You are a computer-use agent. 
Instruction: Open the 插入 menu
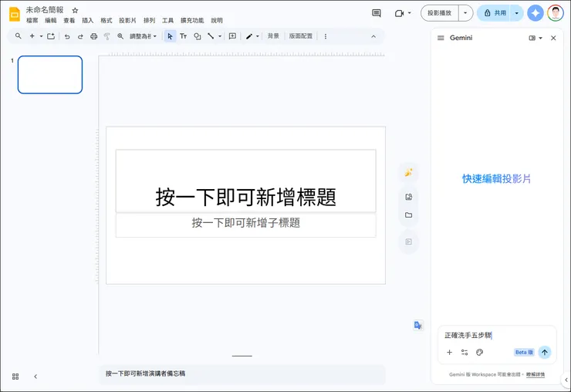click(x=88, y=20)
